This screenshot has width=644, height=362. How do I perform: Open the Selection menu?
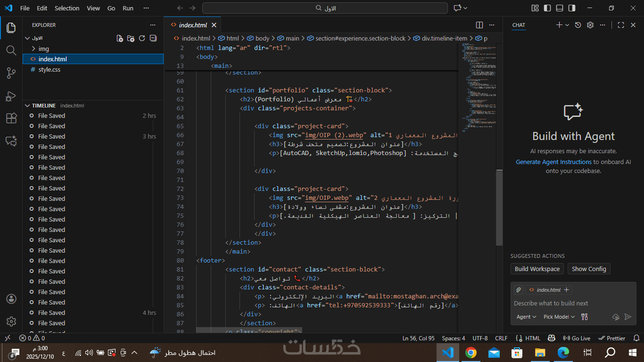(x=67, y=8)
